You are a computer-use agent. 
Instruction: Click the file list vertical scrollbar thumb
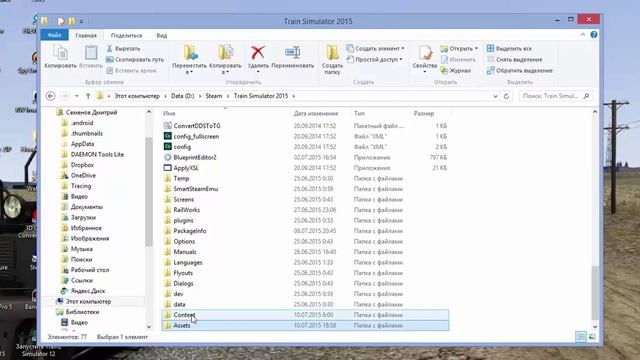(595, 293)
